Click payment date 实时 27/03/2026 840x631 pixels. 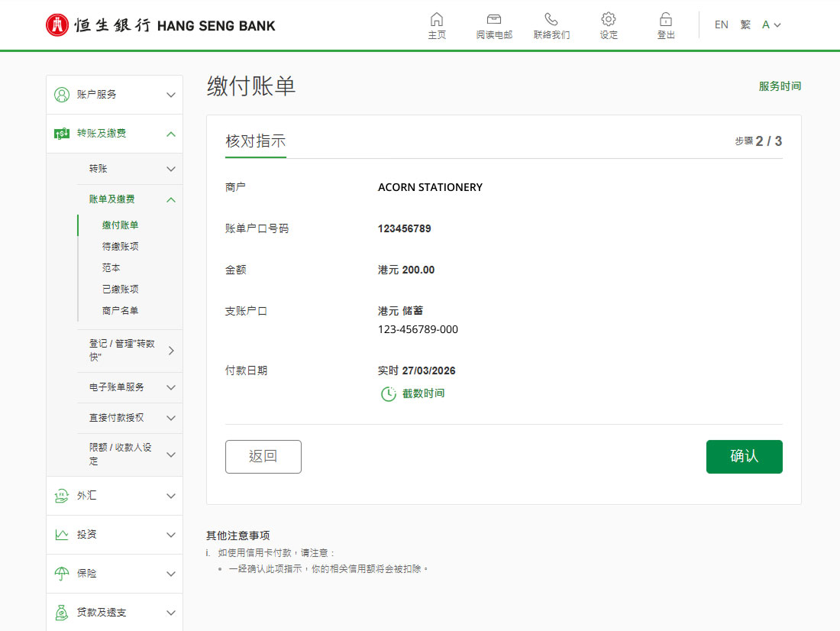(x=417, y=371)
